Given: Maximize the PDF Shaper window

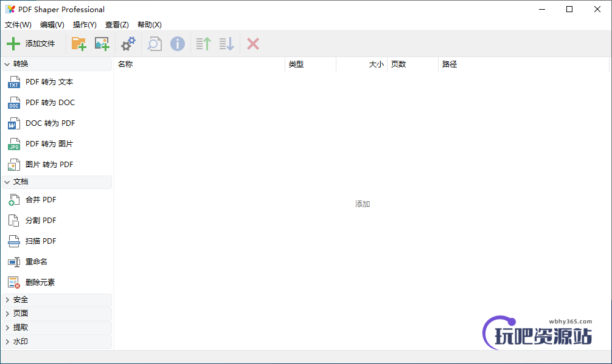Looking at the screenshot, I should tap(569, 9).
